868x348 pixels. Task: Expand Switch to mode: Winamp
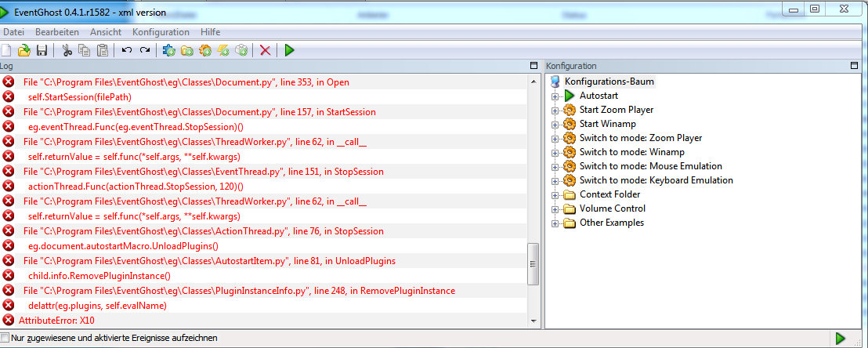(x=555, y=152)
